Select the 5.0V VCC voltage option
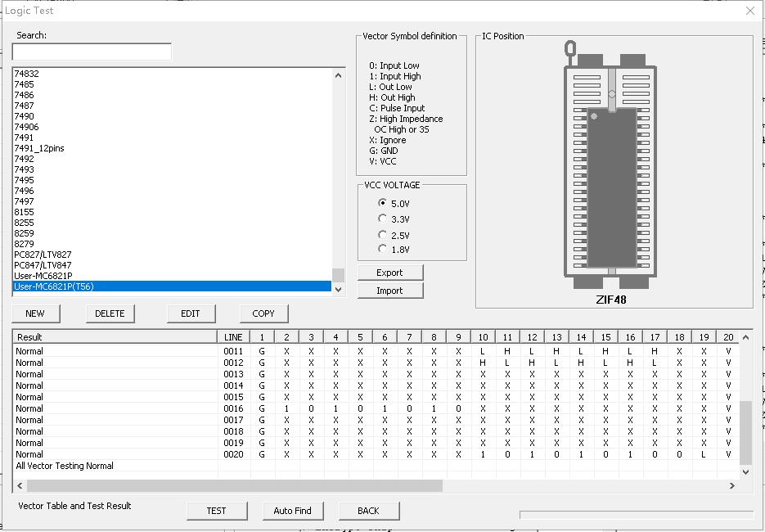The image size is (765, 532). click(x=383, y=203)
